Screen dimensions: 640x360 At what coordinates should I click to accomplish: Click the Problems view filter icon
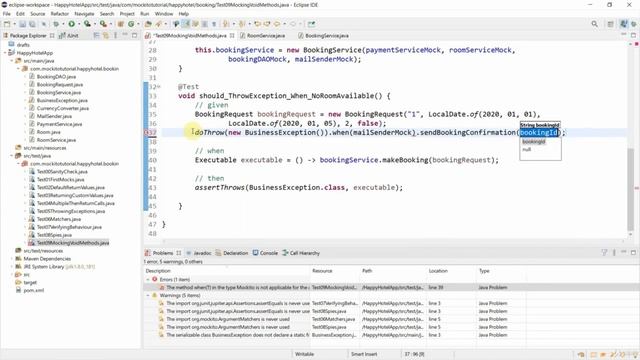604,253
